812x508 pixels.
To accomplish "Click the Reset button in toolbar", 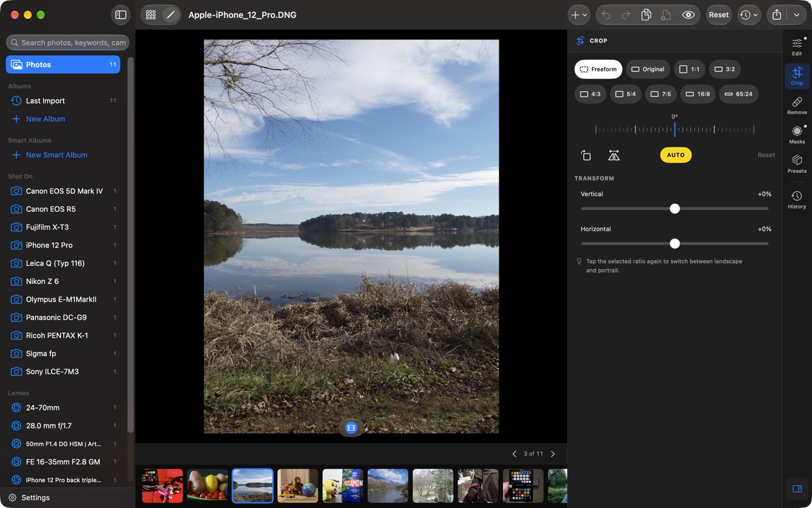I will pos(719,15).
